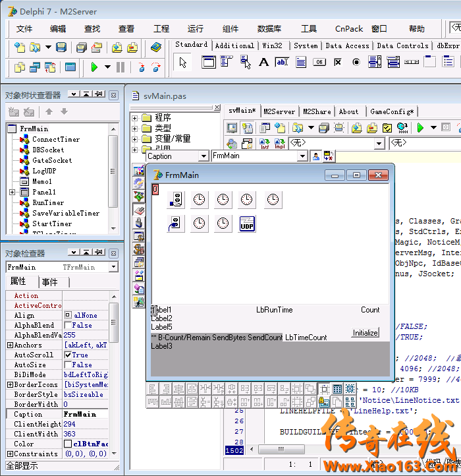Click the View Form icon in main toolbar
The width and height of the screenshot is (461, 476).
(x=70, y=67)
